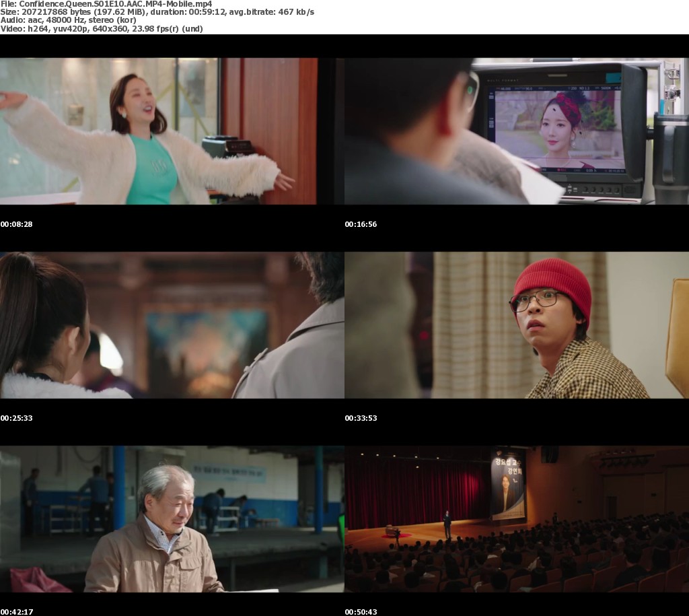
Task: Click the 00:16:56 timestamp label
Action: 361,224
